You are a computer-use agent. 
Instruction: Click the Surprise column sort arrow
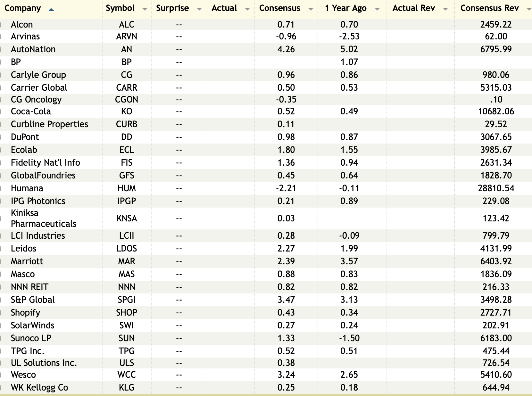tap(199, 9)
